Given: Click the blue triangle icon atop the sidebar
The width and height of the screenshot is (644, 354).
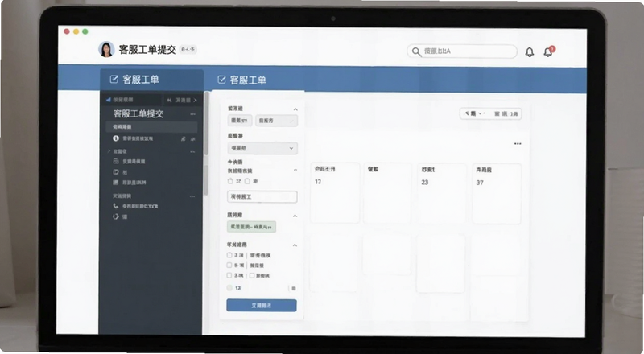Looking at the screenshot, I should click(x=109, y=100).
